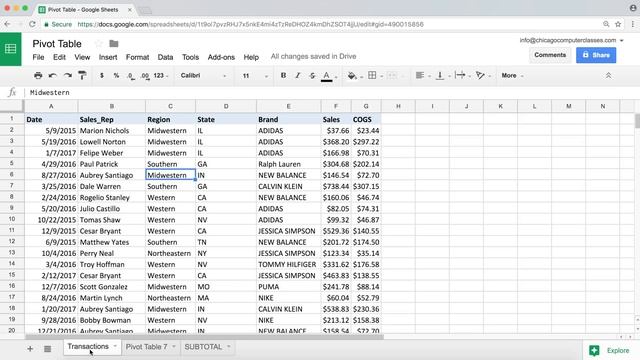Open the Tools menu
This screenshot has height=360, width=640.
click(x=190, y=57)
